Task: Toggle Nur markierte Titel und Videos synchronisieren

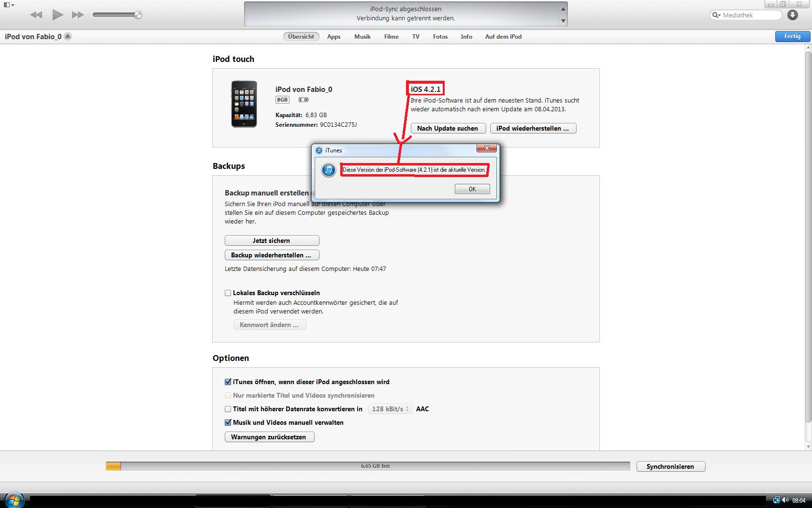Action: [228, 395]
